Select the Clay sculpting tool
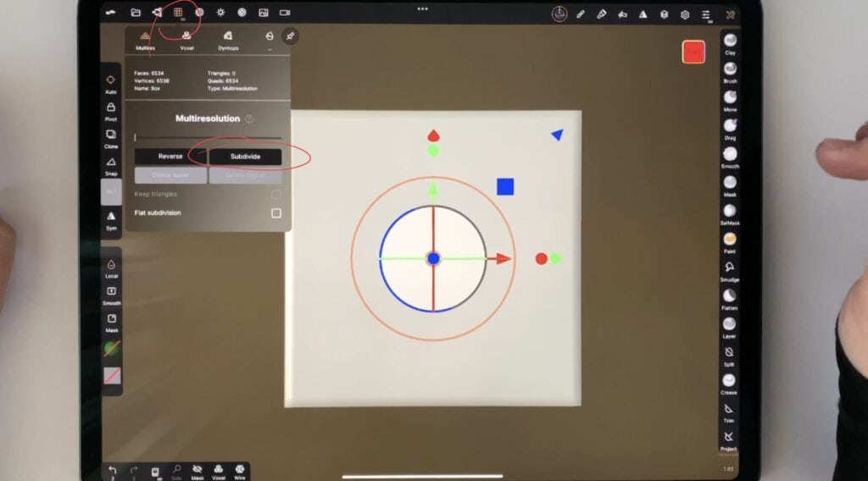The image size is (868, 481). (x=729, y=41)
